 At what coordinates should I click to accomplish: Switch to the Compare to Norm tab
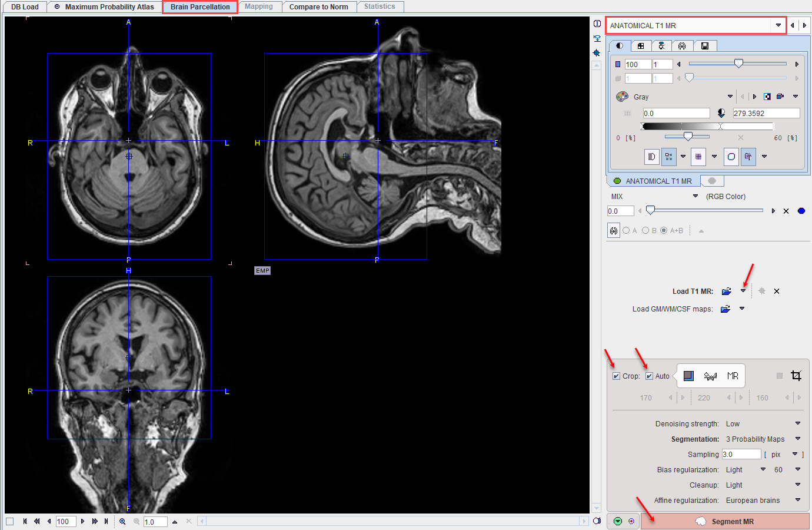pyautogui.click(x=318, y=7)
